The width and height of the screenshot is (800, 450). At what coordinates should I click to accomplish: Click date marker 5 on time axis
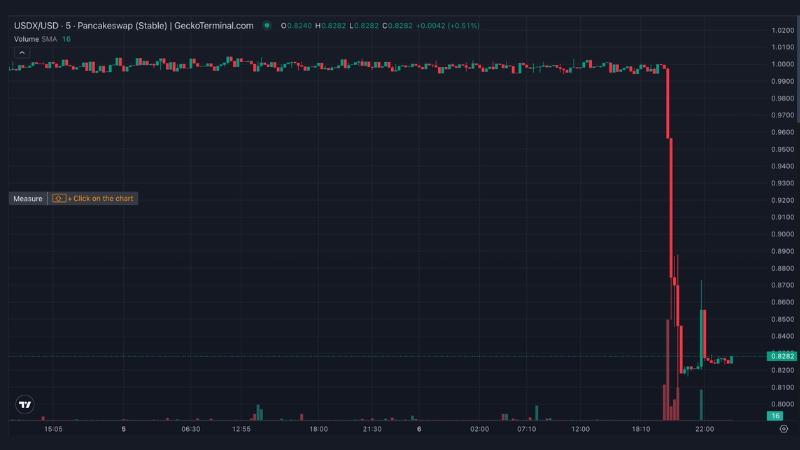123,429
